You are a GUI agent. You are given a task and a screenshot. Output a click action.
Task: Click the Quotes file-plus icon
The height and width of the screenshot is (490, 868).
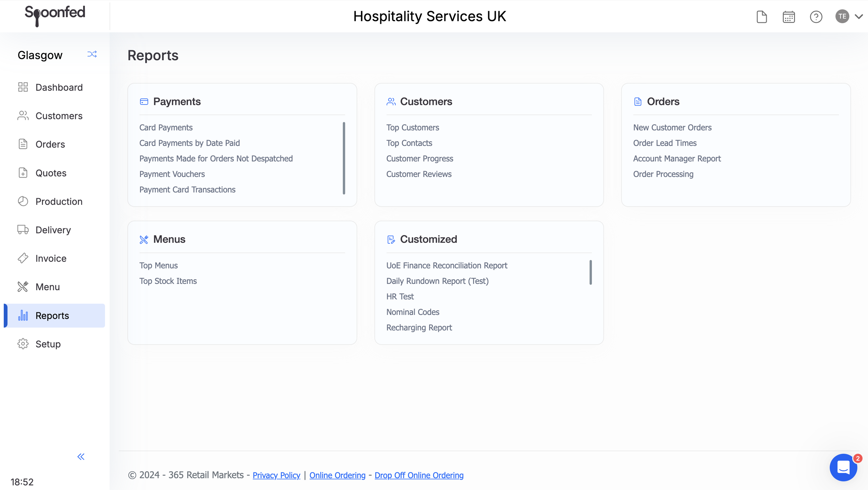point(23,173)
